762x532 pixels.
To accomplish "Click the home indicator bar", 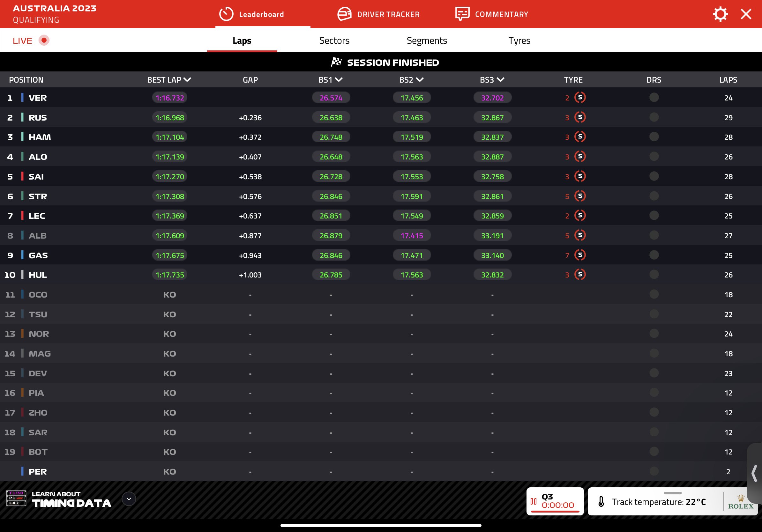I will coord(381,525).
